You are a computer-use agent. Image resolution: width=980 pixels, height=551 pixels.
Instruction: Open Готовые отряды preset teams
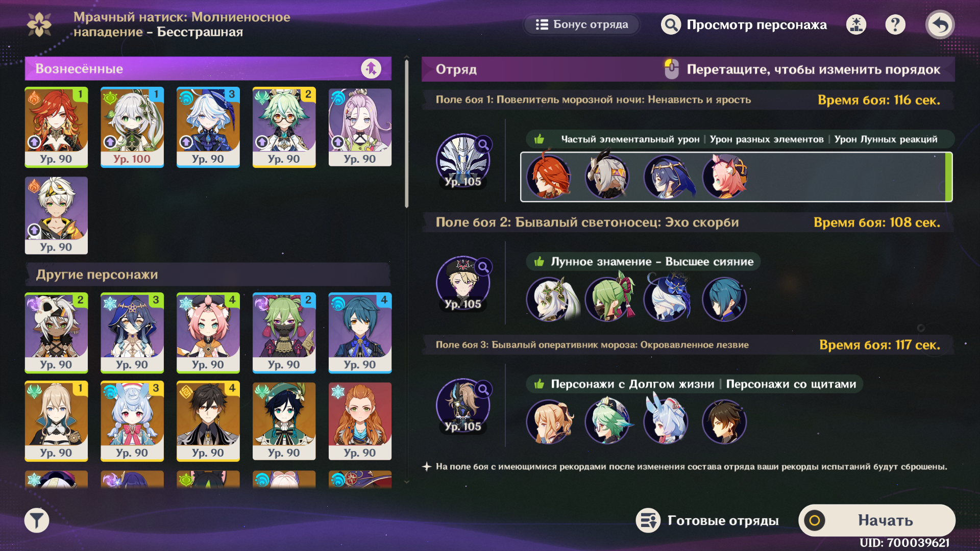[707, 520]
